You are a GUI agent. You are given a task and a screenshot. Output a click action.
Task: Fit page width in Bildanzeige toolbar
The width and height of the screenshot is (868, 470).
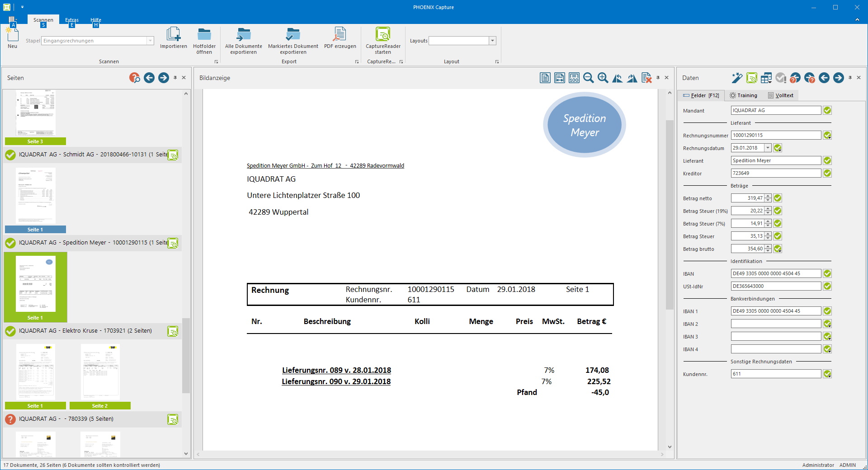pos(560,78)
